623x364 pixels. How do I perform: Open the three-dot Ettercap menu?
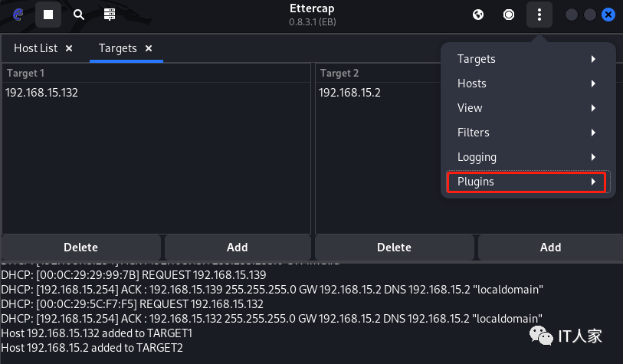pyautogui.click(x=539, y=14)
